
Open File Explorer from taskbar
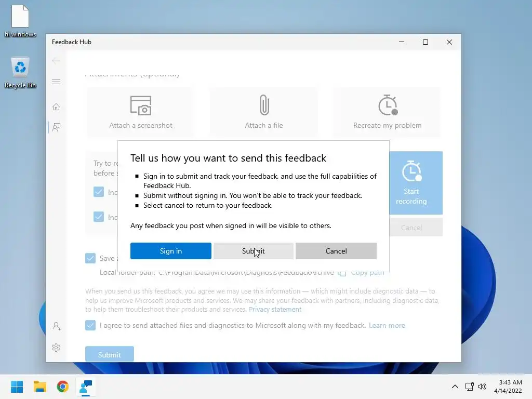[x=39, y=387]
